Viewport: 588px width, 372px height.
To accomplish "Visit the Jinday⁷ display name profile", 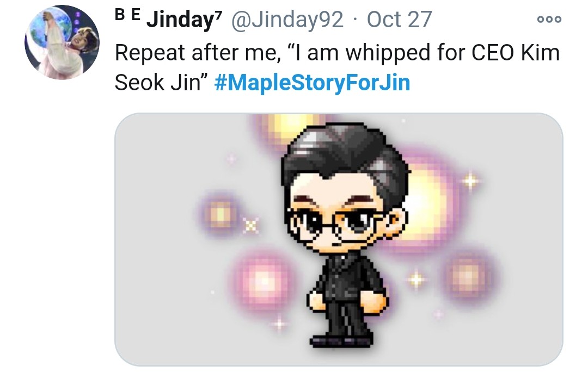I will point(184,19).
